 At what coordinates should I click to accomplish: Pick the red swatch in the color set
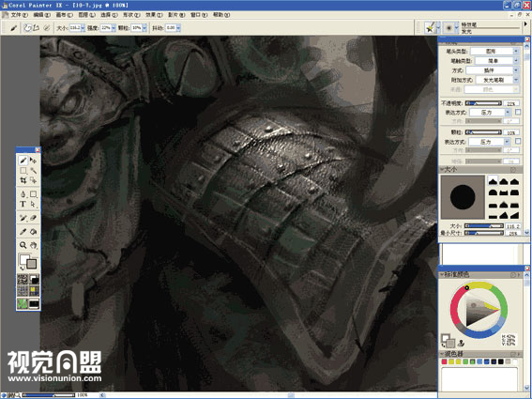pyautogui.click(x=444, y=362)
